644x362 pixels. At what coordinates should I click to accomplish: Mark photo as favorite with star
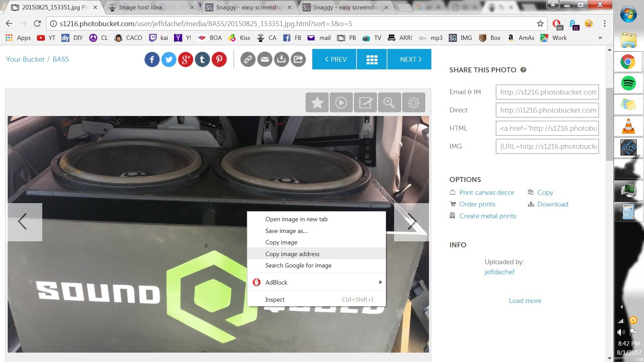tap(317, 102)
